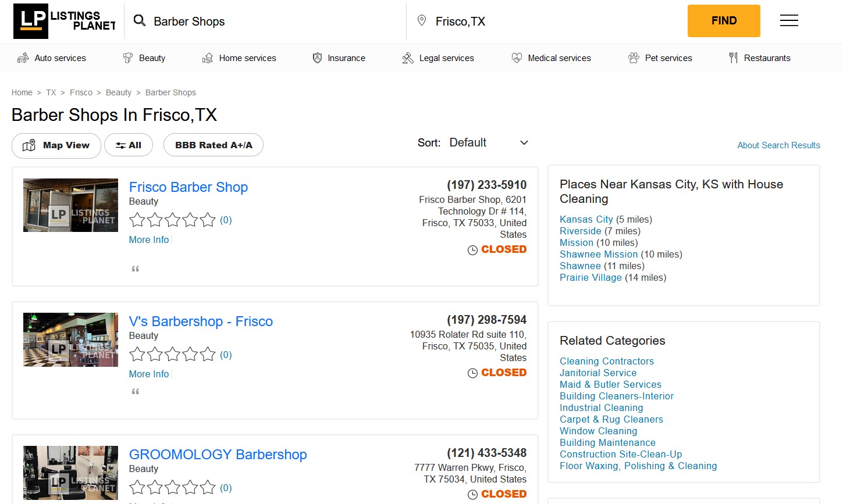Expand the Sort Default dropdown

489,143
